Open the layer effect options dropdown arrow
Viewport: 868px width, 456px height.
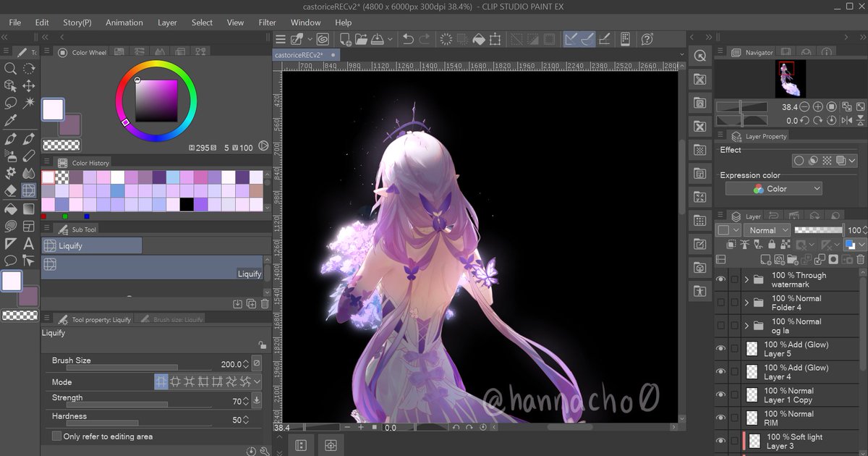(x=851, y=161)
